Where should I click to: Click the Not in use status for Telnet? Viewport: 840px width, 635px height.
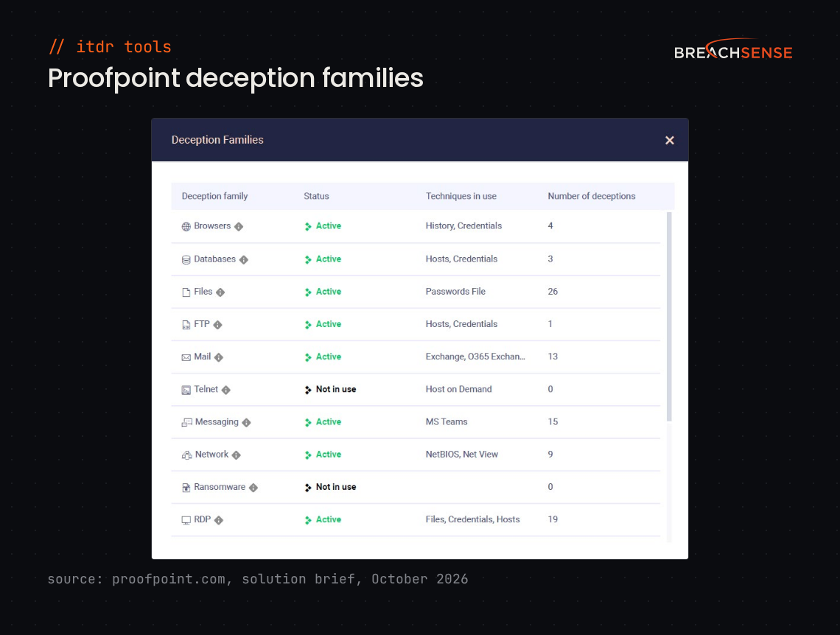click(x=336, y=390)
